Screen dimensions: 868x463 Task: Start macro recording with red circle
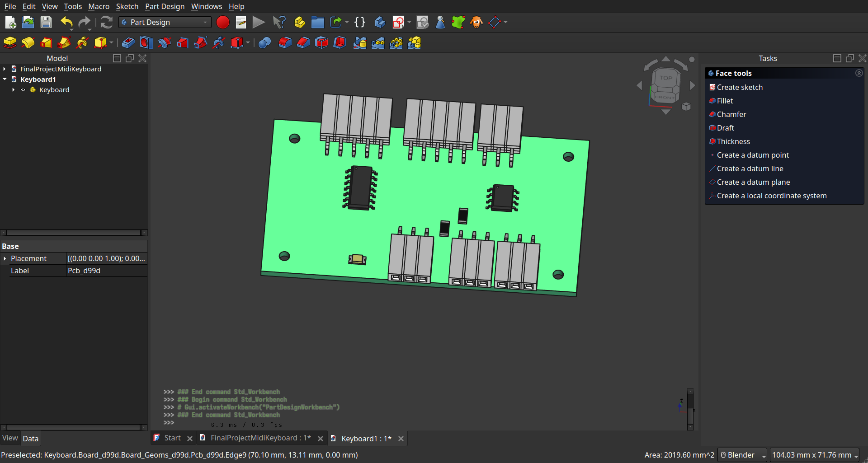(x=222, y=22)
